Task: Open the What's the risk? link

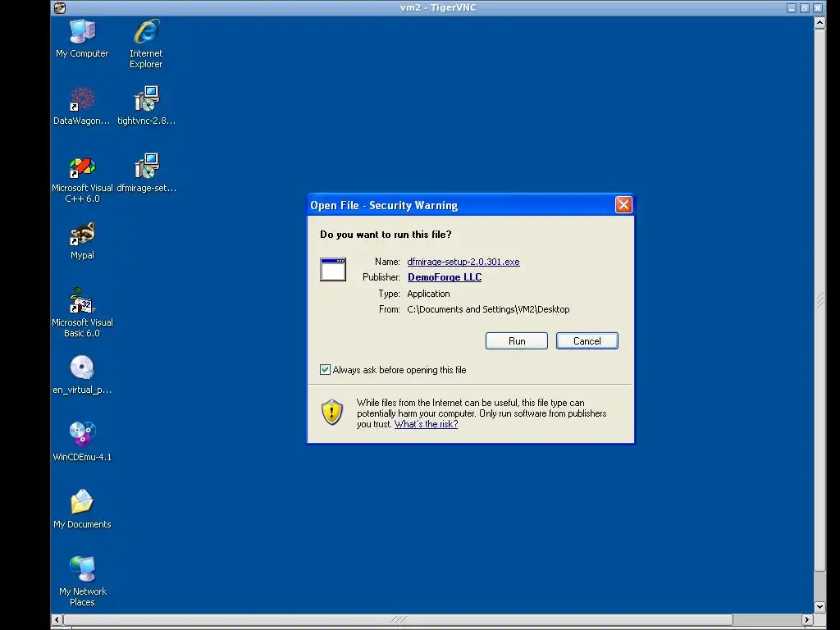Action: pos(426,424)
